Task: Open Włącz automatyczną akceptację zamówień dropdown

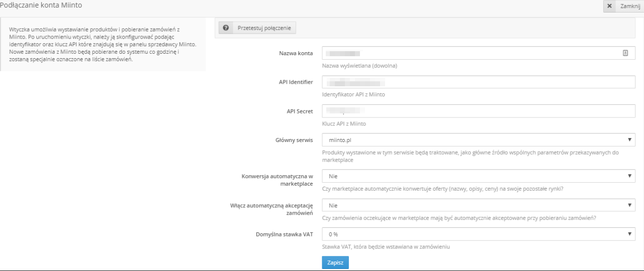Action: (x=479, y=205)
